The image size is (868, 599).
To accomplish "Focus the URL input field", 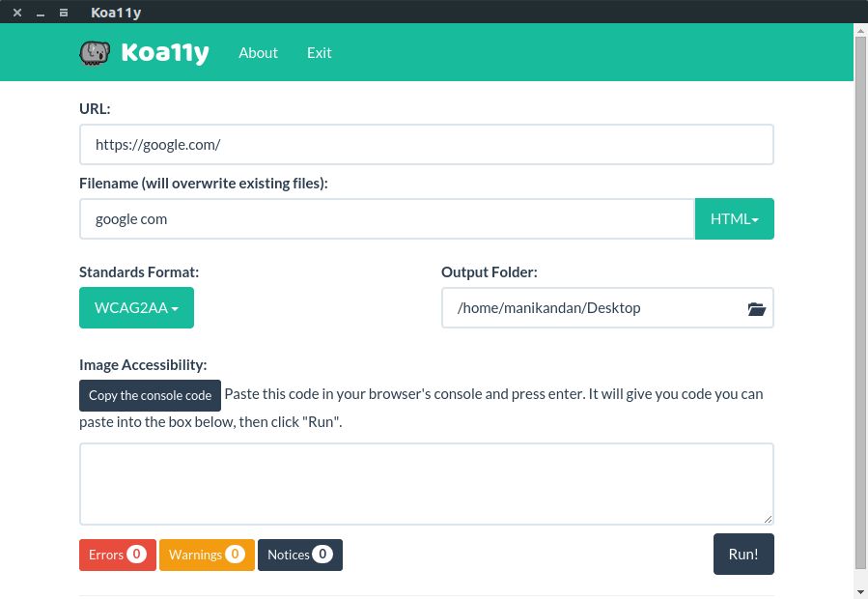I will pyautogui.click(x=426, y=145).
